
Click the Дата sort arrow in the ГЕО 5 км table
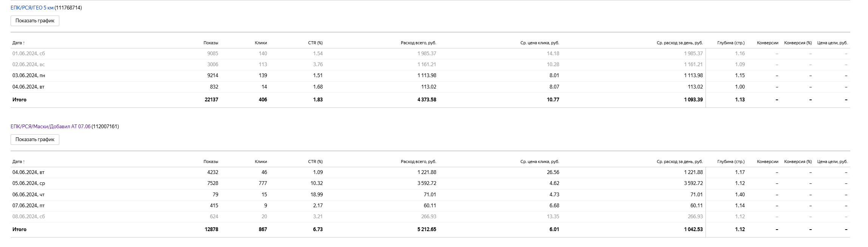(x=24, y=43)
